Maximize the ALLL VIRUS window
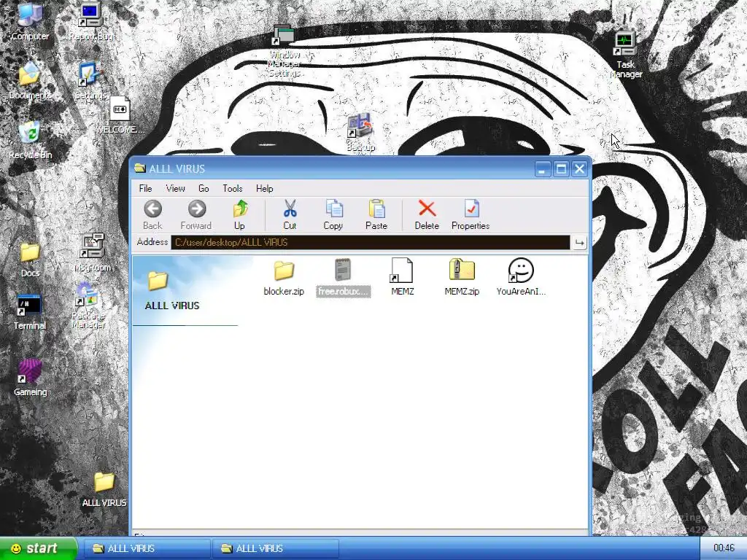The height and width of the screenshot is (560, 747). (x=561, y=169)
